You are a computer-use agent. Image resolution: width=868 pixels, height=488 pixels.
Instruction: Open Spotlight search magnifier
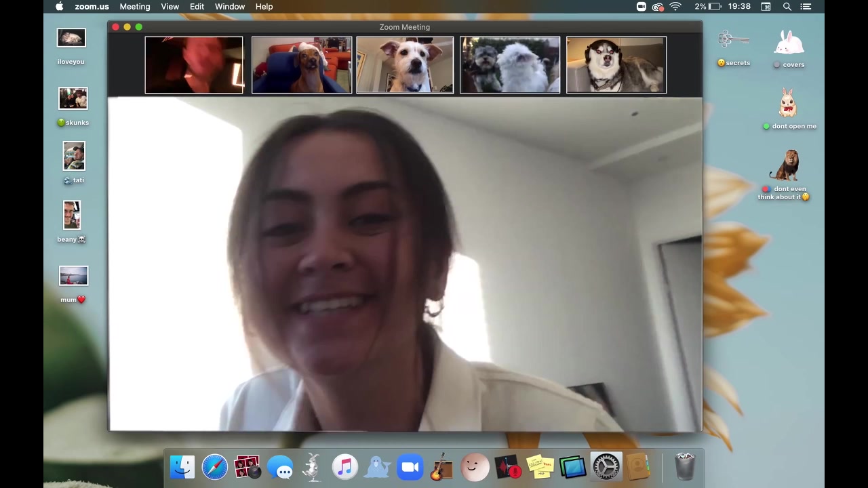click(x=787, y=7)
